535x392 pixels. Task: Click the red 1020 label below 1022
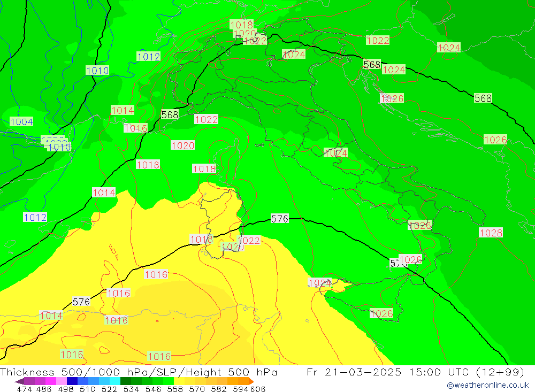click(182, 145)
